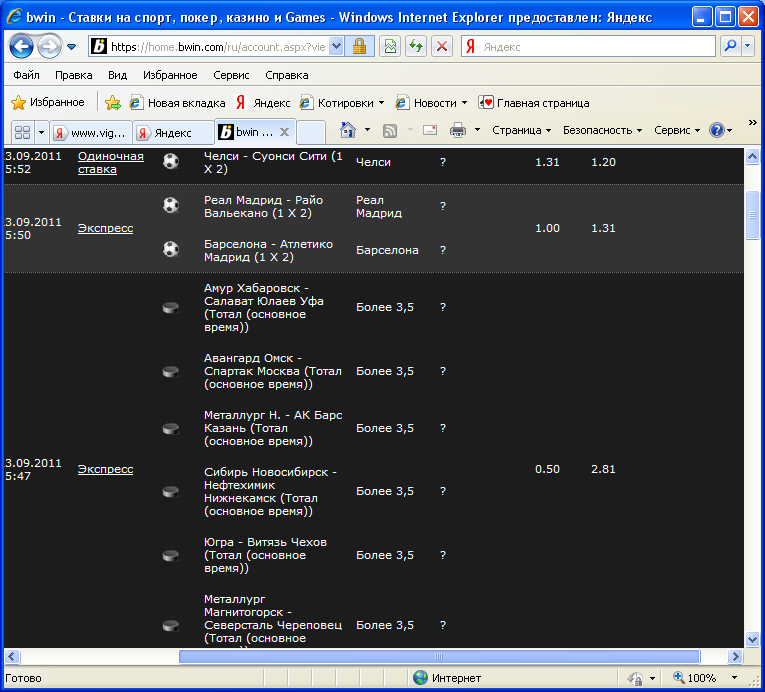
Task: Open the recent pages dropdown arrow
Action: click(72, 47)
